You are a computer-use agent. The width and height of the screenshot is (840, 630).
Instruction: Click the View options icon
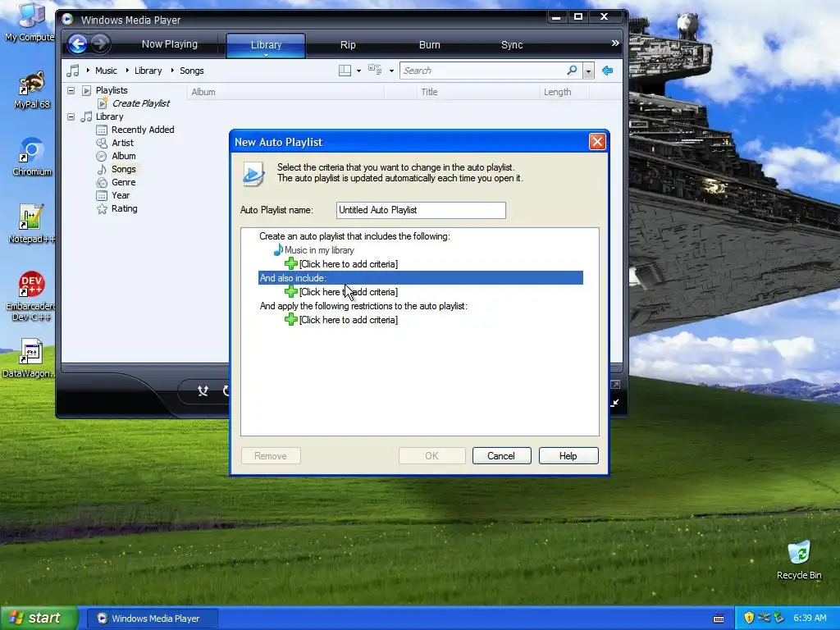375,71
